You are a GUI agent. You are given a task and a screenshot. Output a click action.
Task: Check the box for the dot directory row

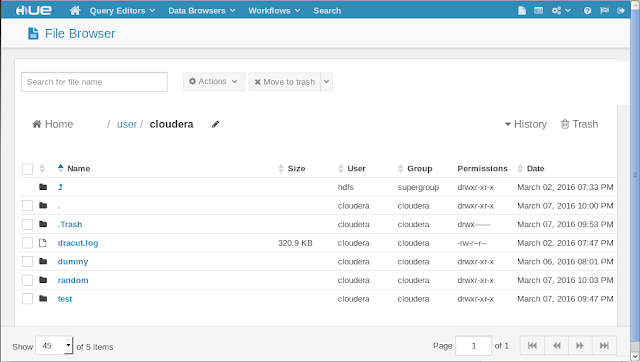click(x=27, y=205)
